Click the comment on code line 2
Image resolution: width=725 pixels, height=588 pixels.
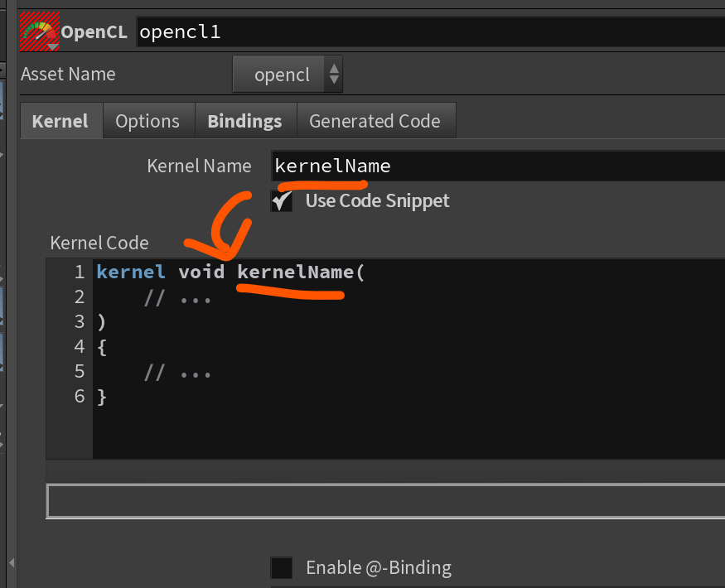(x=177, y=297)
